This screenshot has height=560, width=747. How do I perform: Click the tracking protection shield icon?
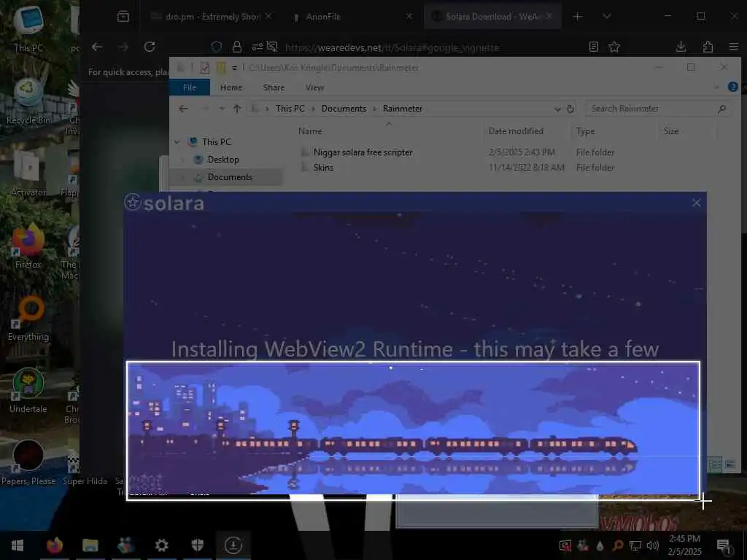(x=216, y=47)
